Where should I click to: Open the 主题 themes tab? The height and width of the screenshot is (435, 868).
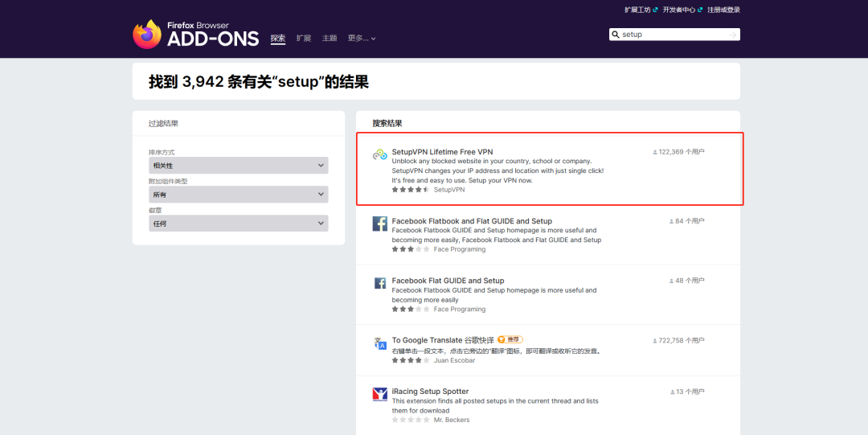pos(330,38)
